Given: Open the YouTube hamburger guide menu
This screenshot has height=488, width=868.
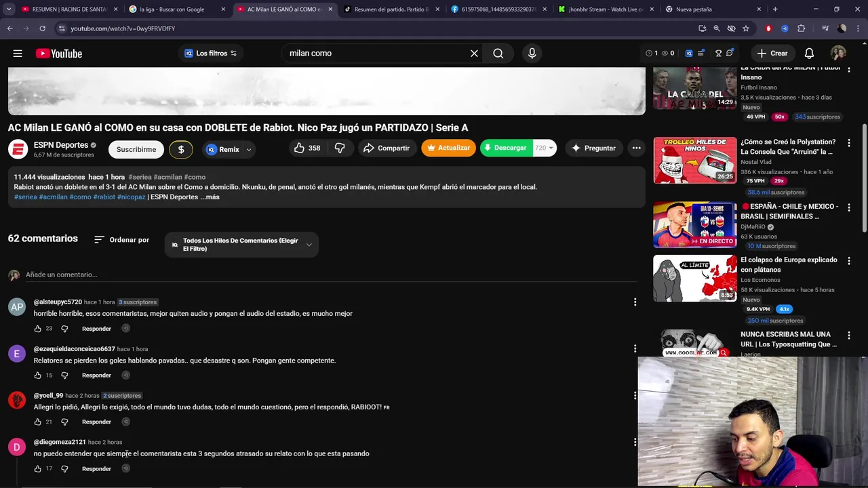Looking at the screenshot, I should (18, 54).
